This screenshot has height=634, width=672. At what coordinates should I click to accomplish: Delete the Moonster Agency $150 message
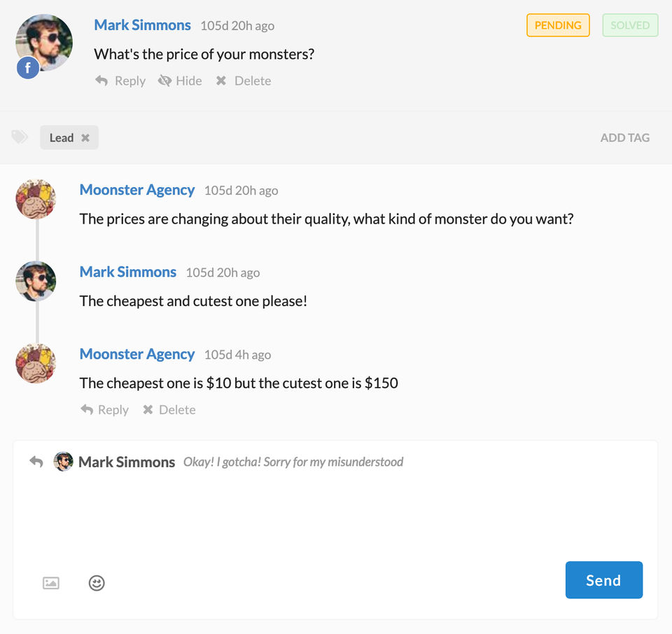pos(169,410)
